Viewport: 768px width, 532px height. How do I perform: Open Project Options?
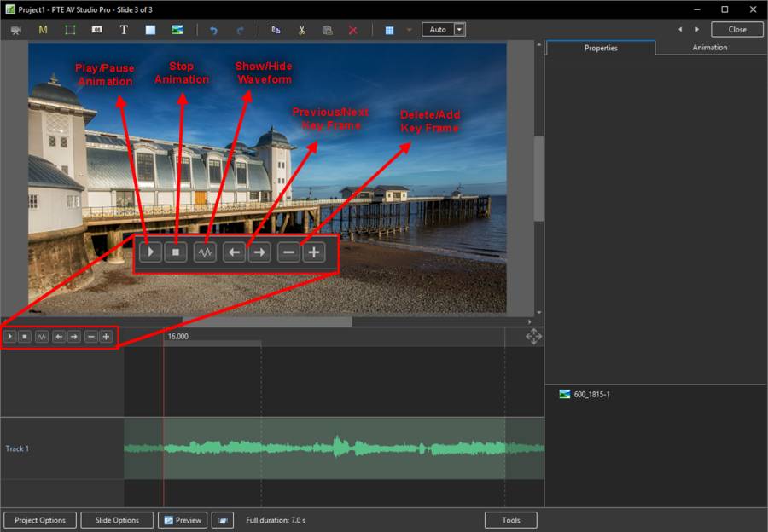(x=40, y=520)
